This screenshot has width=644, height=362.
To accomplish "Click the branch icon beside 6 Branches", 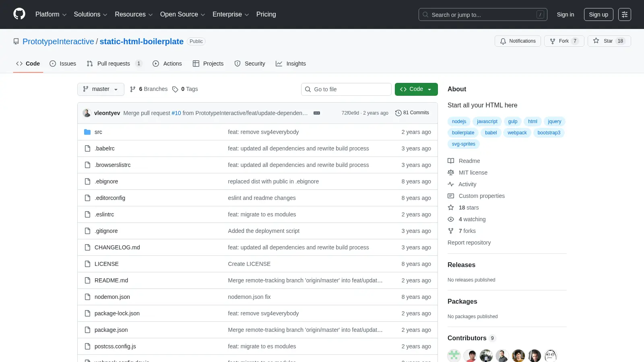I will pos(133,89).
